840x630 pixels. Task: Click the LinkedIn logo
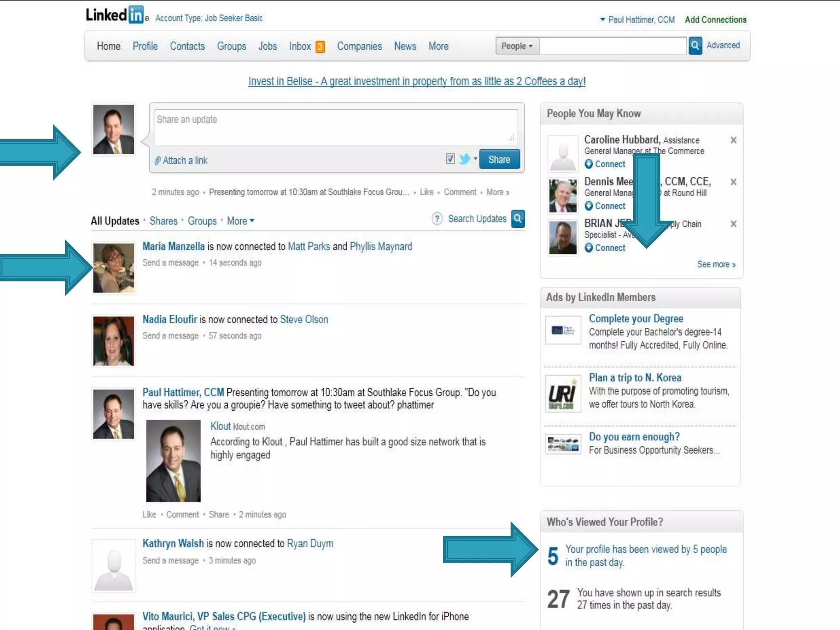point(115,15)
